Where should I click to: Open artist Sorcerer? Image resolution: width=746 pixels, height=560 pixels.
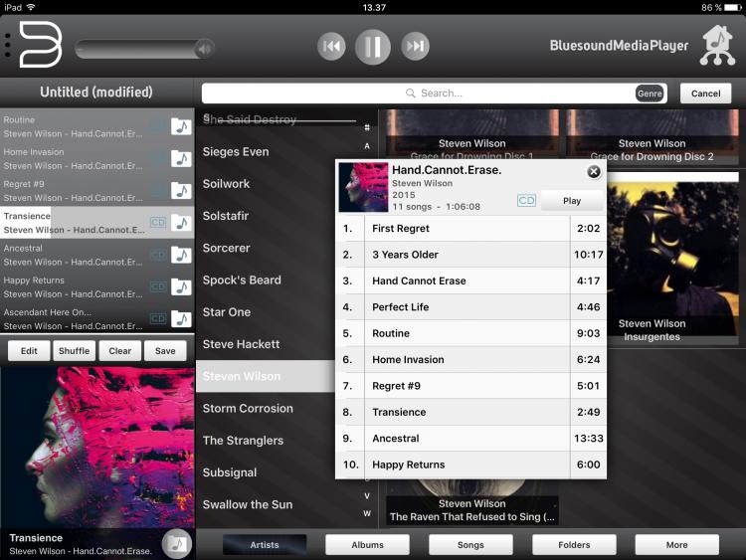coord(226,248)
